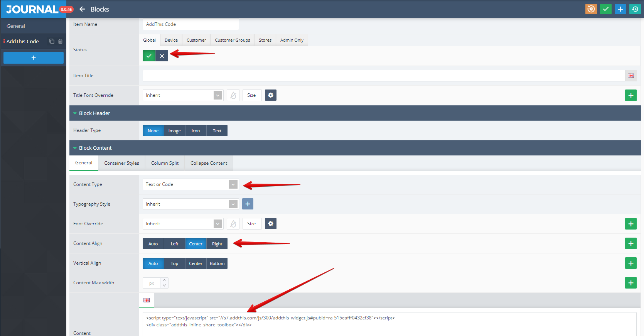Click Size button in Title Font Override row
The image size is (644, 336).
pyautogui.click(x=252, y=95)
